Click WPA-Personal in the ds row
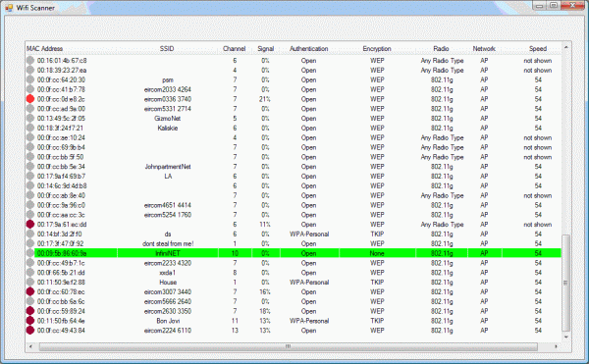589x364 pixels. 309,234
